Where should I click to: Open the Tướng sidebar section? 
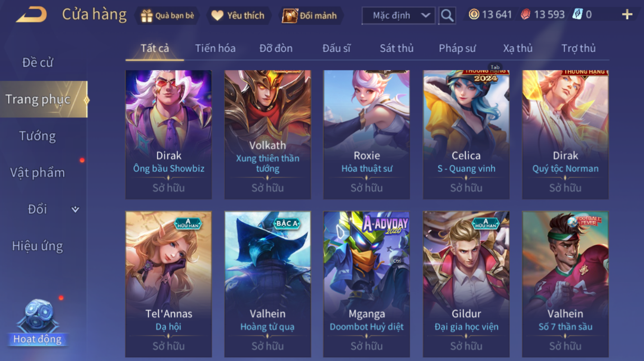(x=38, y=136)
